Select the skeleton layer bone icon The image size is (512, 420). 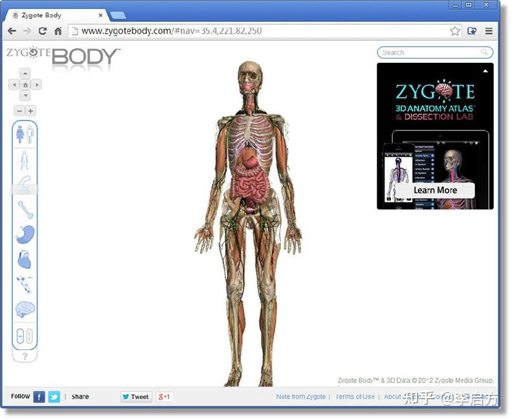pos(25,210)
